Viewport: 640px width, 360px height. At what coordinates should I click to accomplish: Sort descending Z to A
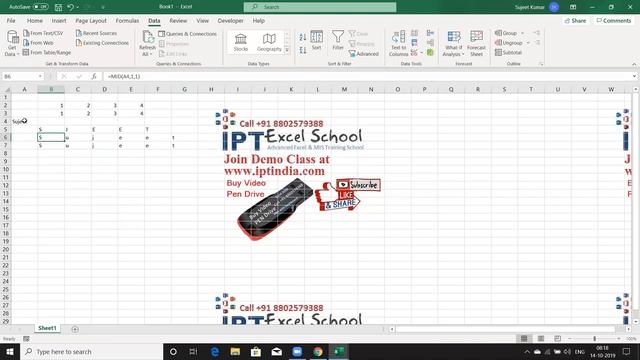pos(303,50)
